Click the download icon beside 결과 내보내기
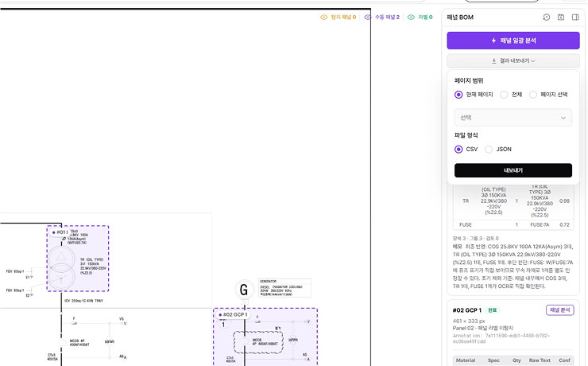Viewport: 588px width, 366px height. tap(494, 60)
